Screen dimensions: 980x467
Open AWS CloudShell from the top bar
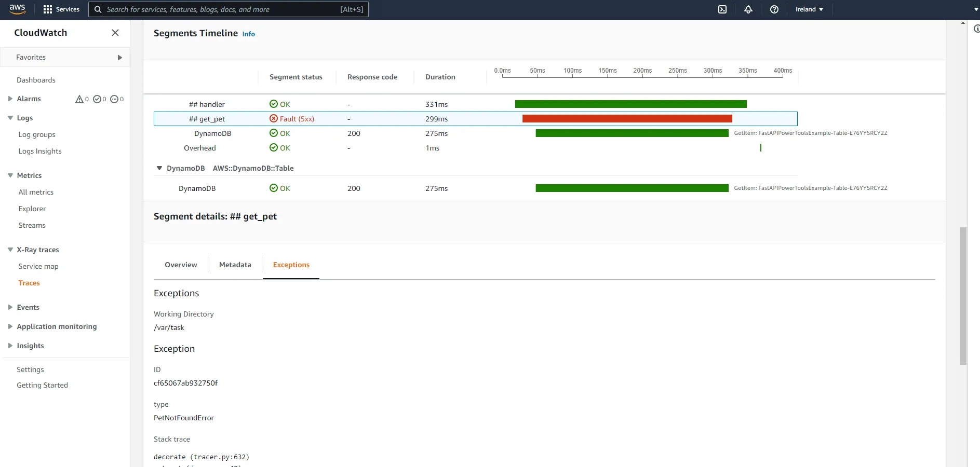pyautogui.click(x=722, y=9)
